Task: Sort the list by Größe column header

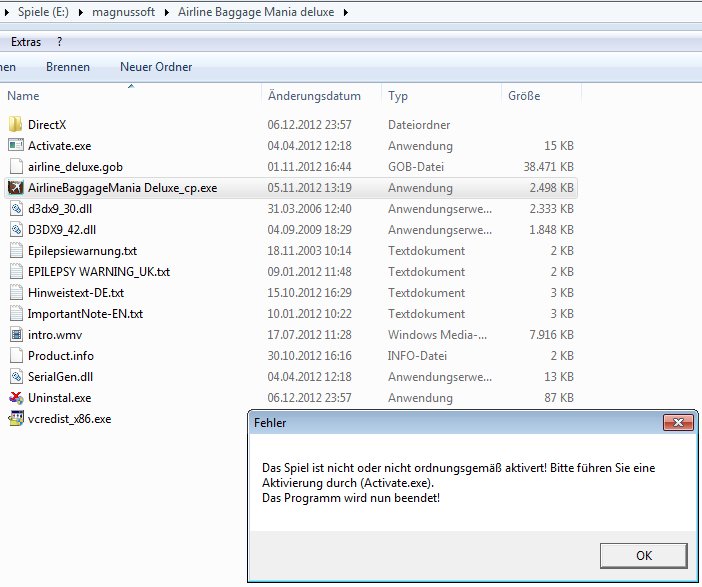Action: (524, 96)
